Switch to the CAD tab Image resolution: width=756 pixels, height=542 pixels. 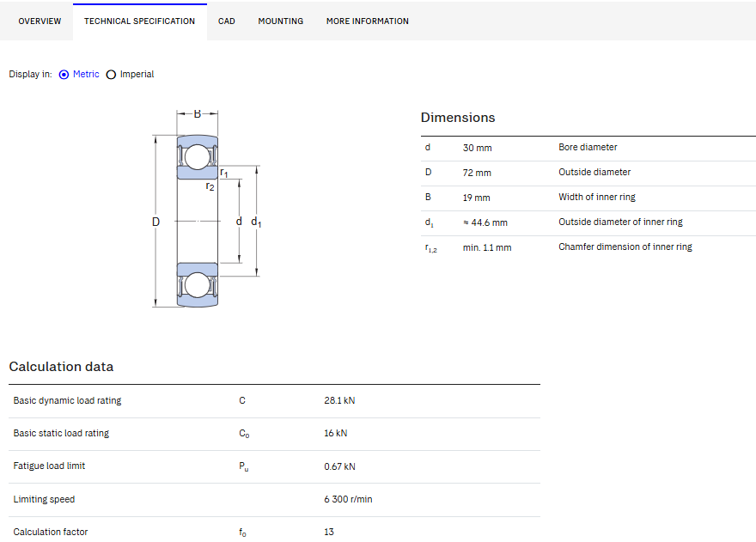(x=227, y=21)
